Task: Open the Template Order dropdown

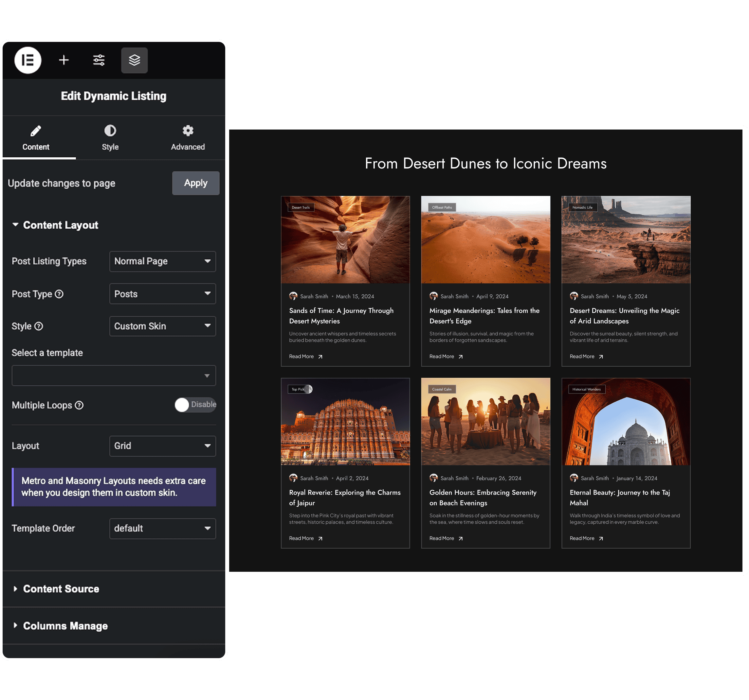Action: tap(162, 528)
